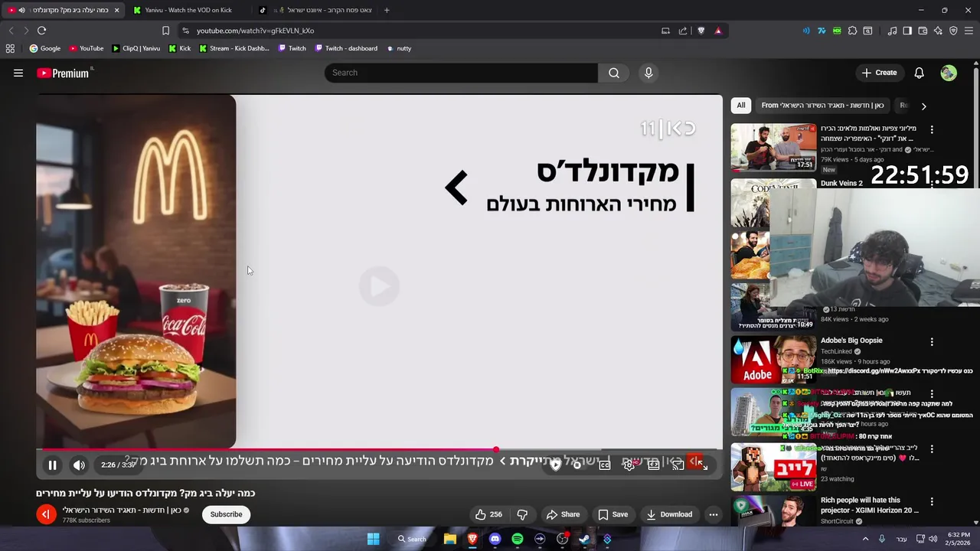980x551 pixels.
Task: Open a new browser tab
Action: pos(387,10)
